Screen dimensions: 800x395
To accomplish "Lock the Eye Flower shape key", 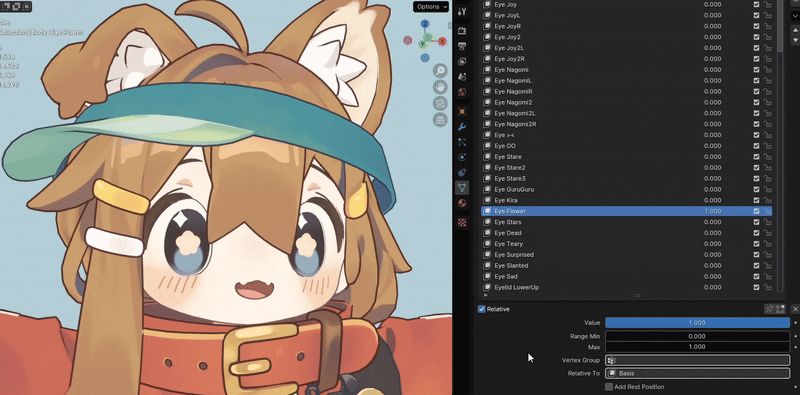I will tap(767, 211).
